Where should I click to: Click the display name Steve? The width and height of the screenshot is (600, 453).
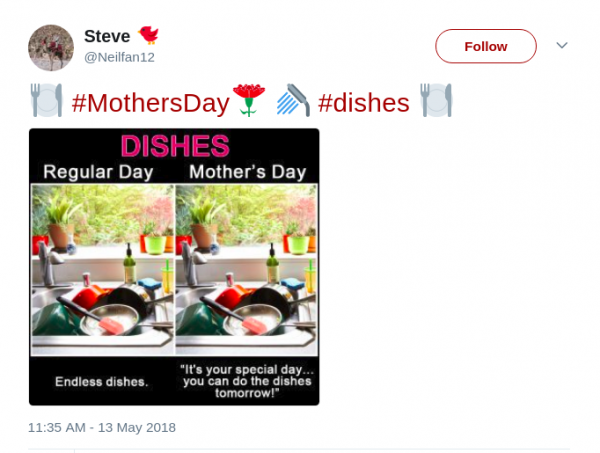coord(107,36)
